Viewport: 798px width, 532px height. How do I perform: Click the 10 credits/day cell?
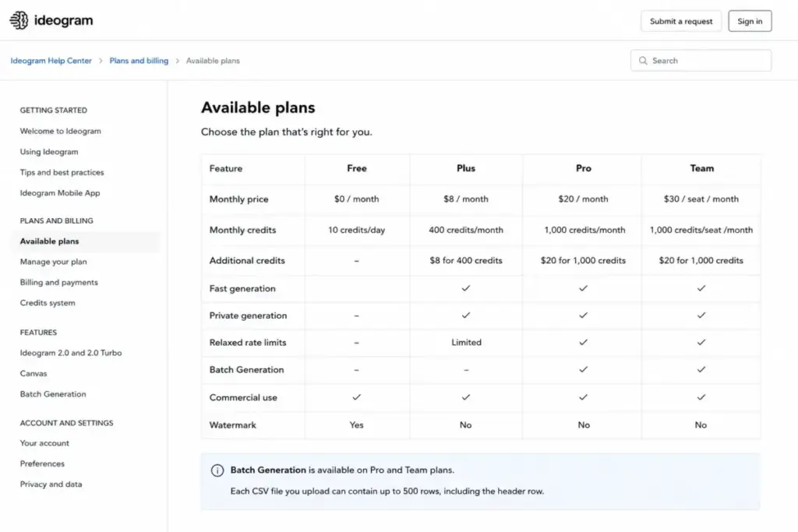(356, 230)
